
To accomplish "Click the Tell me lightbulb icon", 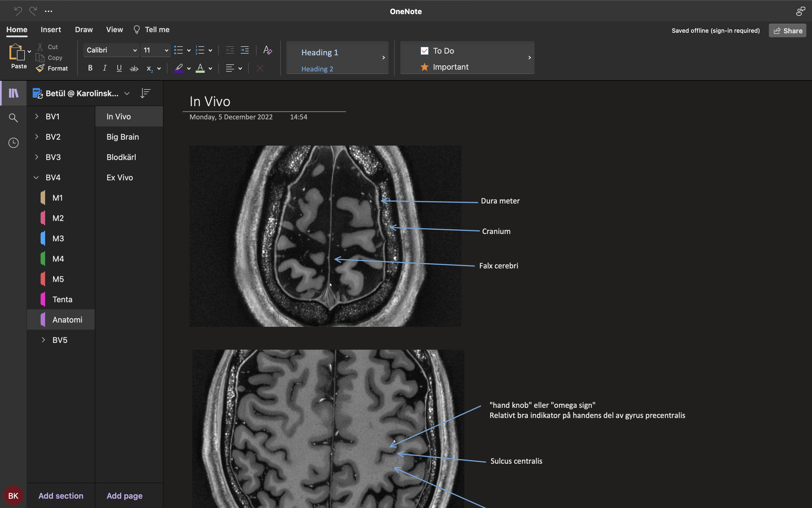I will coord(136,30).
